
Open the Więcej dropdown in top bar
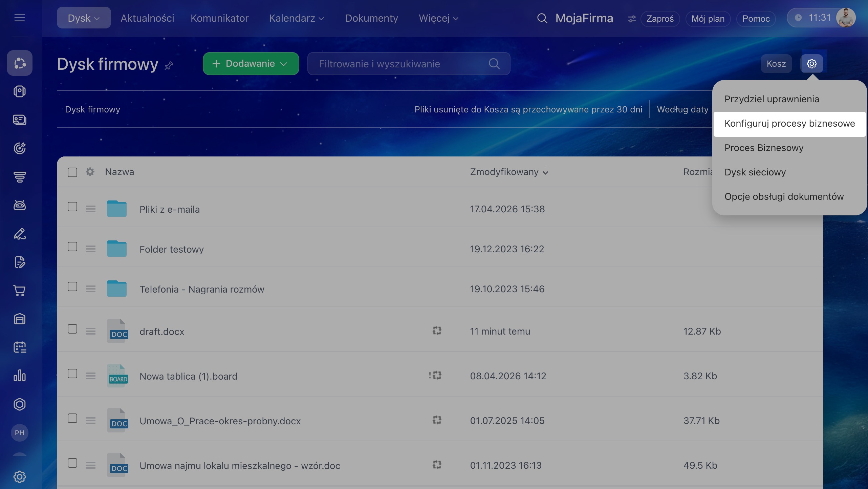click(x=438, y=18)
